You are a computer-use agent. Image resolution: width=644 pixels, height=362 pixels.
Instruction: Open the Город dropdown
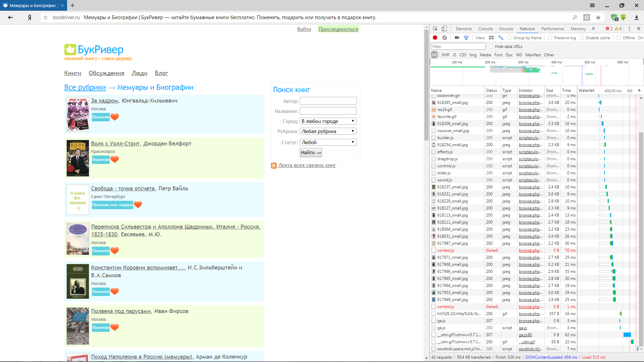[x=328, y=121]
